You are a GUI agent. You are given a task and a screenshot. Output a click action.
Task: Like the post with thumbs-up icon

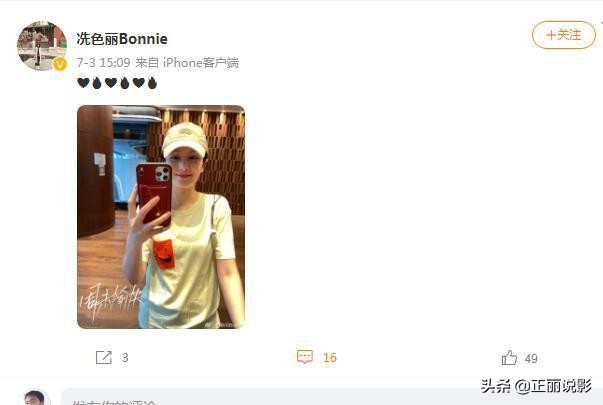tap(509, 358)
